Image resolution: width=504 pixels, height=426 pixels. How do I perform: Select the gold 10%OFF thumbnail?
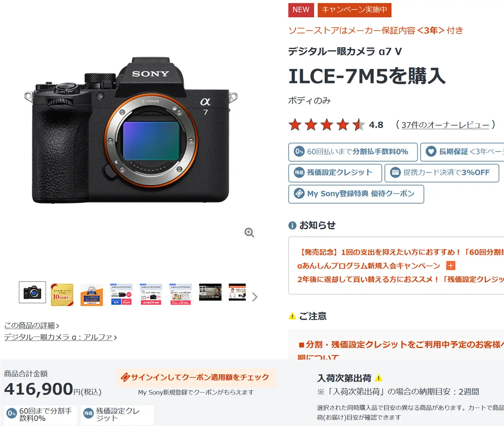(62, 294)
